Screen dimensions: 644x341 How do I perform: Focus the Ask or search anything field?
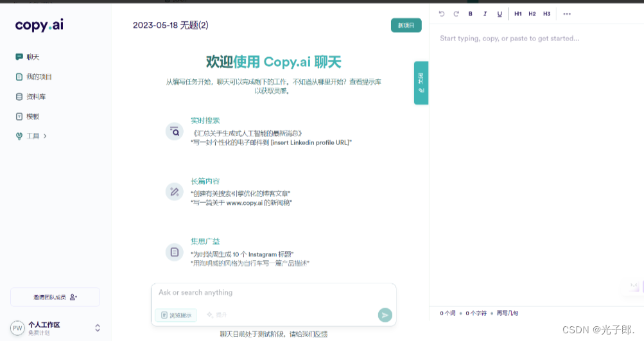pyautogui.click(x=274, y=293)
